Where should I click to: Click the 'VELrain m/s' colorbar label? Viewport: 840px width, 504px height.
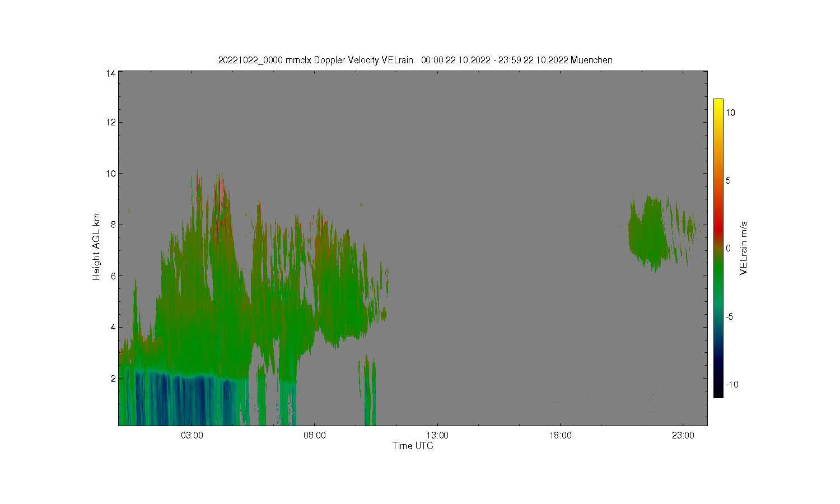tap(744, 248)
